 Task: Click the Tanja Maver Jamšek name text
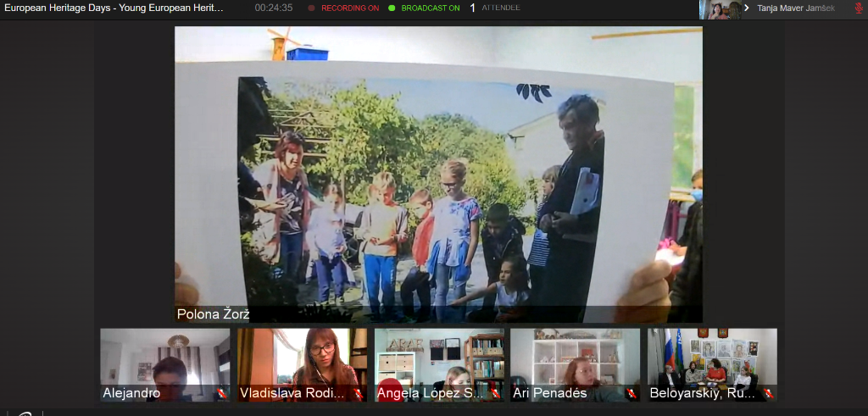click(x=796, y=8)
